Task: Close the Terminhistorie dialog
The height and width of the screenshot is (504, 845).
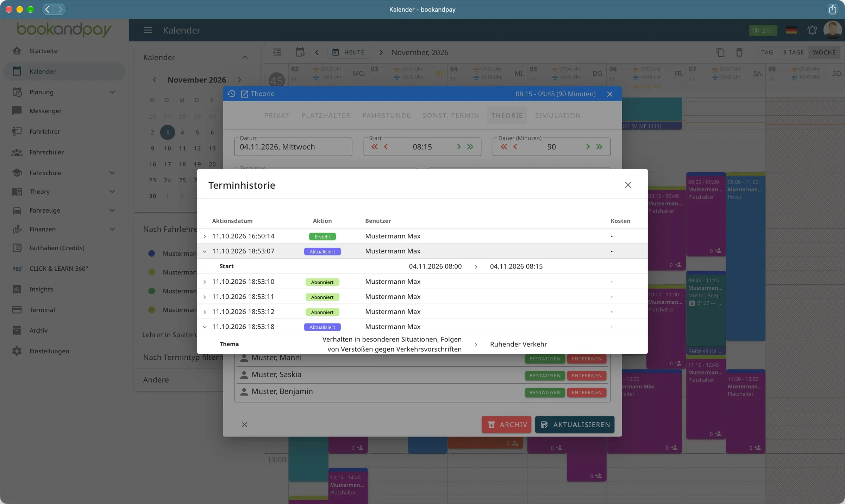Action: pyautogui.click(x=628, y=185)
